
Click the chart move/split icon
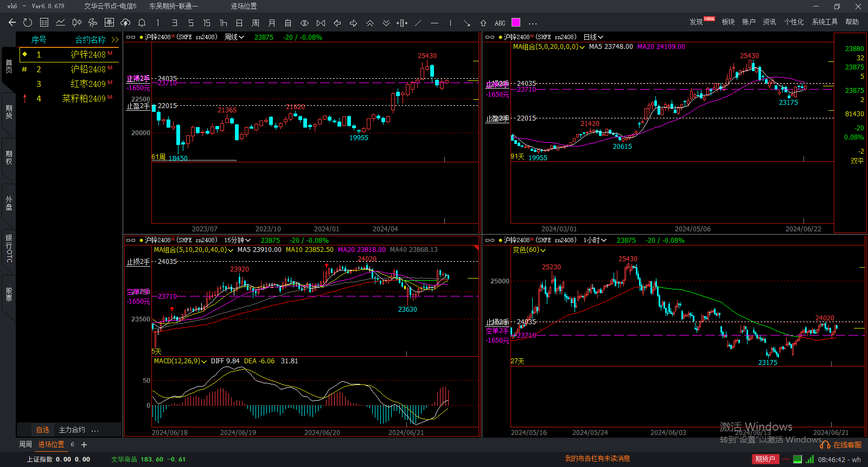402,23
